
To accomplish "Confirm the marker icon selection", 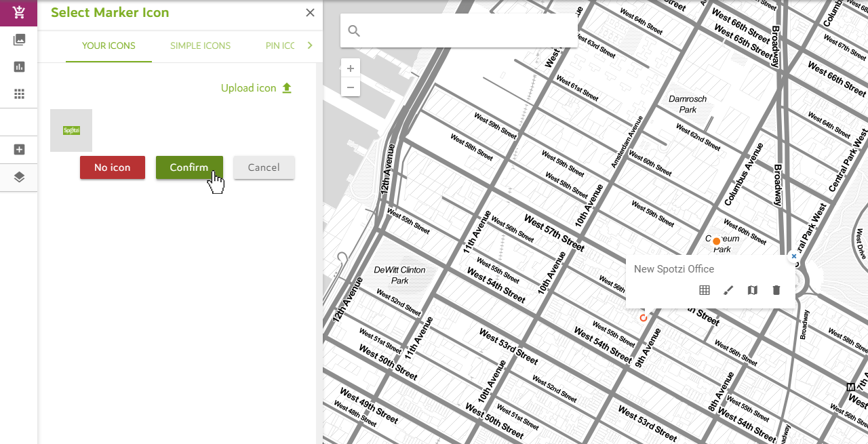I will click(189, 167).
